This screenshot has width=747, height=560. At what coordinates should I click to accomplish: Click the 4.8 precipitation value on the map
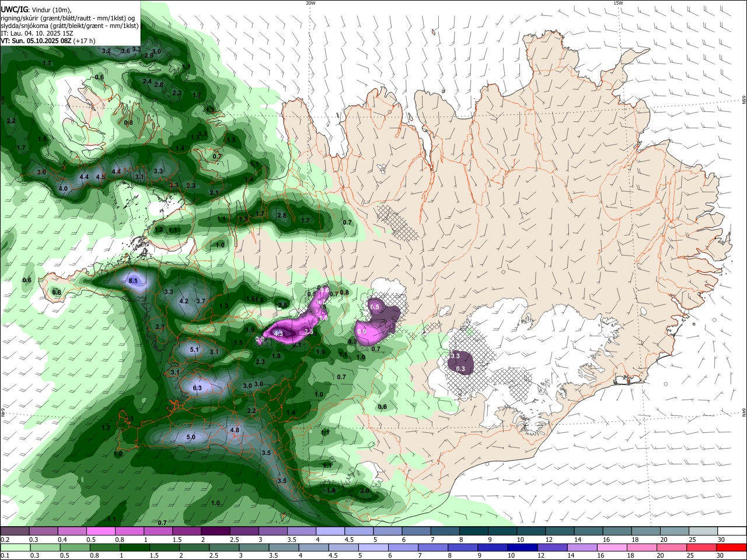click(235, 430)
